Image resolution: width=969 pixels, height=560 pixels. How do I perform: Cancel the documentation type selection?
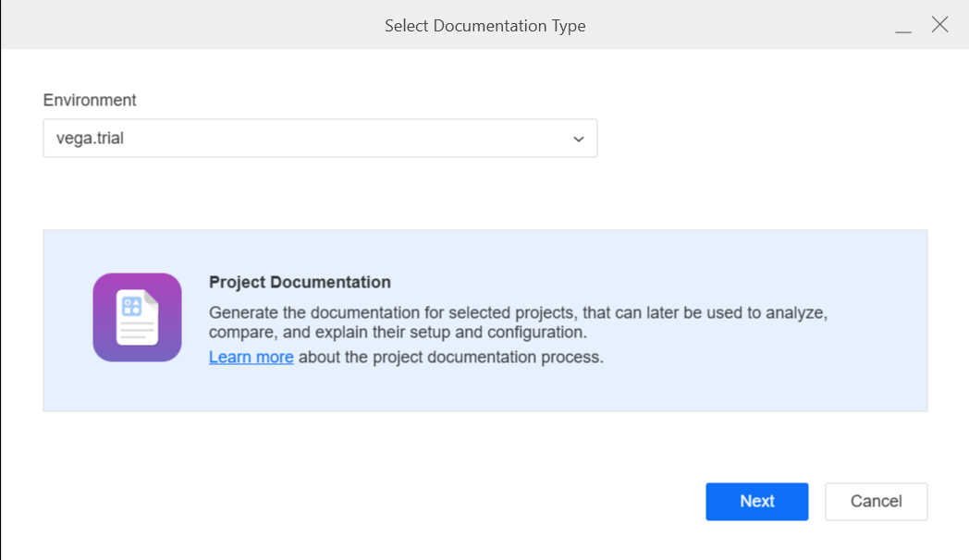click(876, 501)
